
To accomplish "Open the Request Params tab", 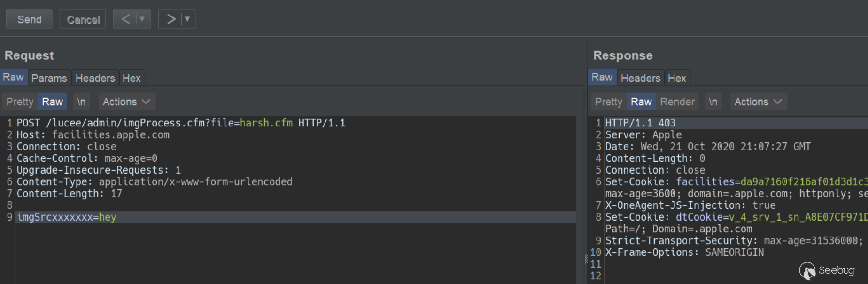I will (x=49, y=78).
